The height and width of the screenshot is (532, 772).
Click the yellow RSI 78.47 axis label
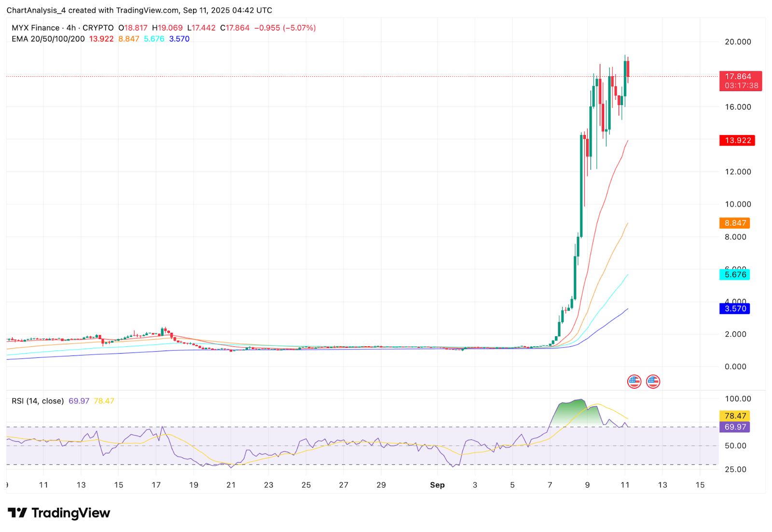coord(734,416)
